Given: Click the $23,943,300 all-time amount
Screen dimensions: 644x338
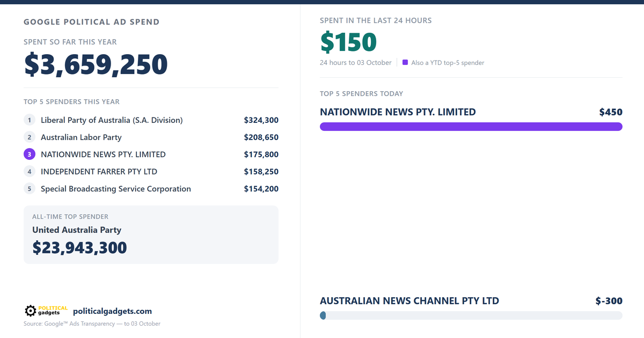Looking at the screenshot, I should [x=79, y=247].
